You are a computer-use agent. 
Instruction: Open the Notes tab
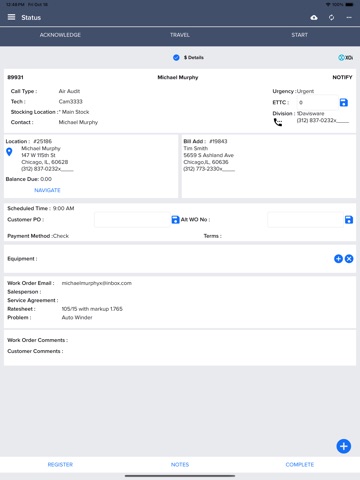click(x=180, y=464)
